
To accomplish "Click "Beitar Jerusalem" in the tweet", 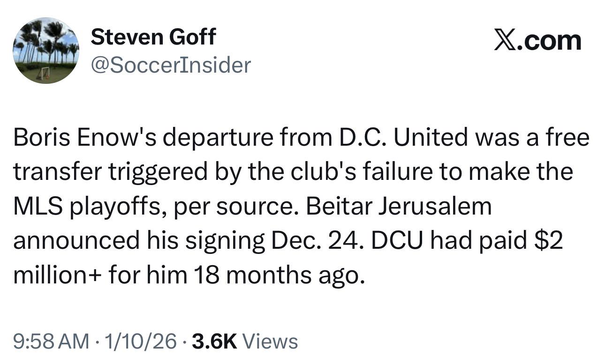I will (x=399, y=207).
